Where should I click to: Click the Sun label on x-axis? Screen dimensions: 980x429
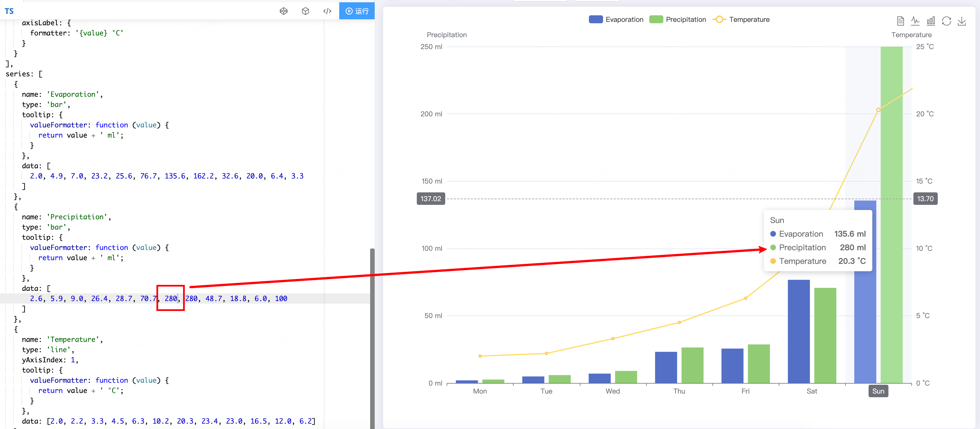tap(878, 391)
